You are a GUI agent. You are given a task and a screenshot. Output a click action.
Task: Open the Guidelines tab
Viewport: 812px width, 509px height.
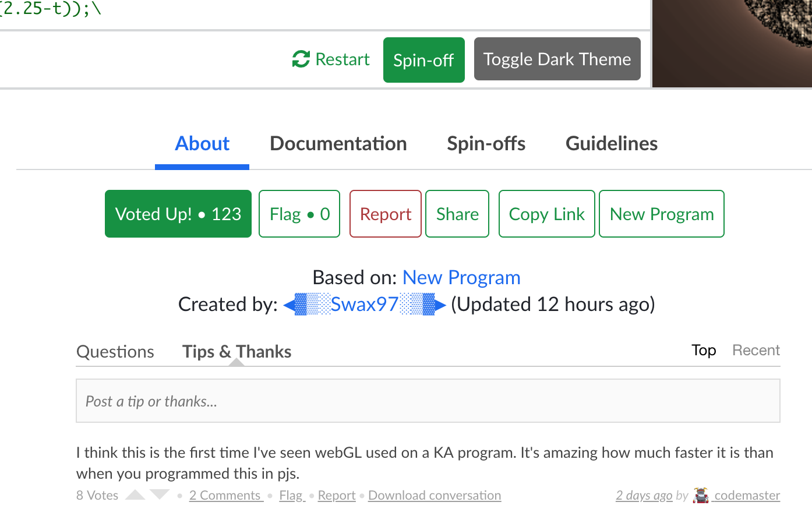612,144
